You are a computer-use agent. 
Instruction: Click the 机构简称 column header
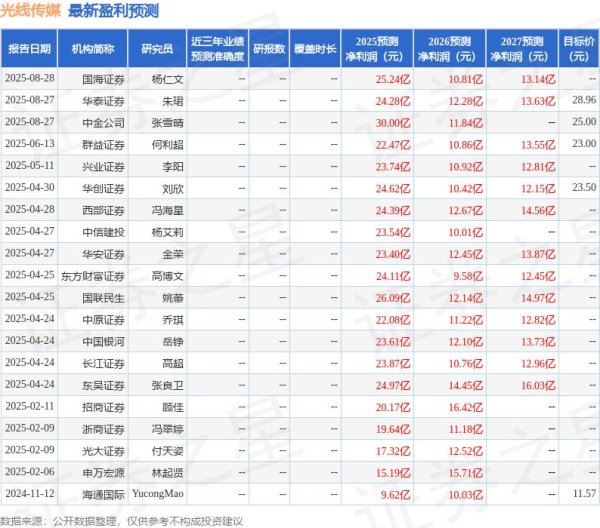tap(93, 49)
